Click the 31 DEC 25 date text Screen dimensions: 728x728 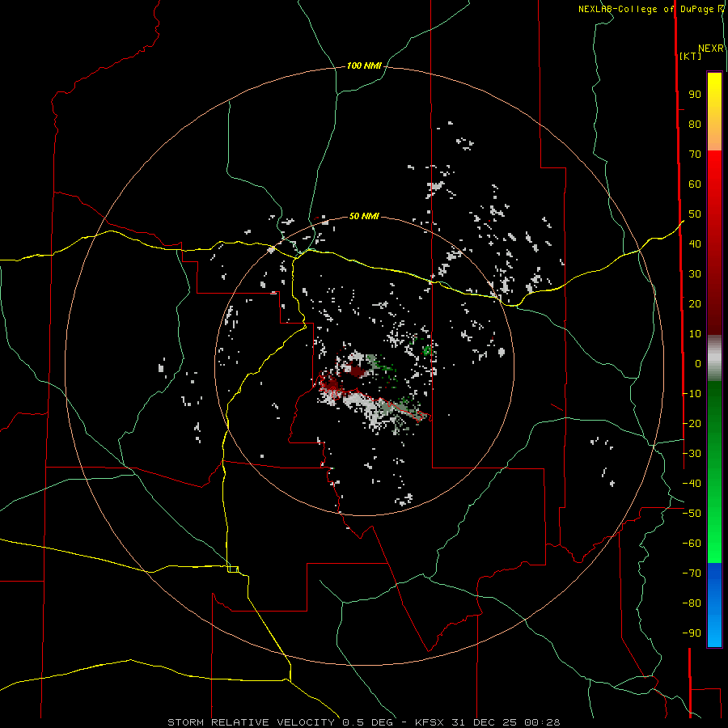(x=485, y=722)
